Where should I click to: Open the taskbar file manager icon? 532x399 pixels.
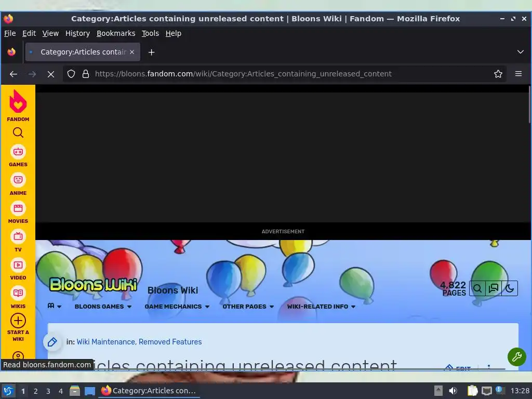pos(75,391)
